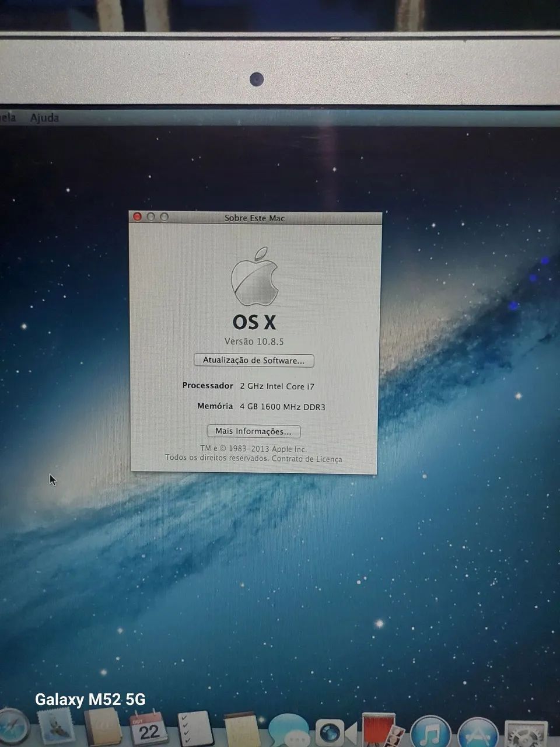Open Photo Booth red curtain icon
The image size is (560, 747).
tap(383, 731)
